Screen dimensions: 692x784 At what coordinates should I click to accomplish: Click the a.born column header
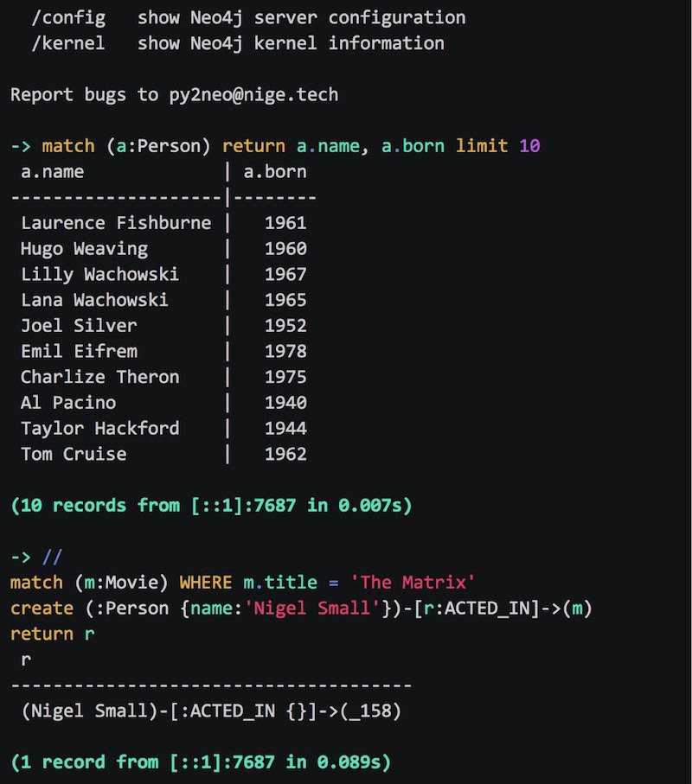point(275,172)
